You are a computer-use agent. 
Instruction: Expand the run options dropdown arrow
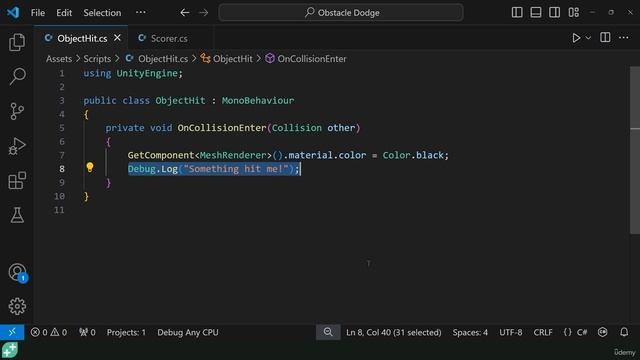[588, 38]
